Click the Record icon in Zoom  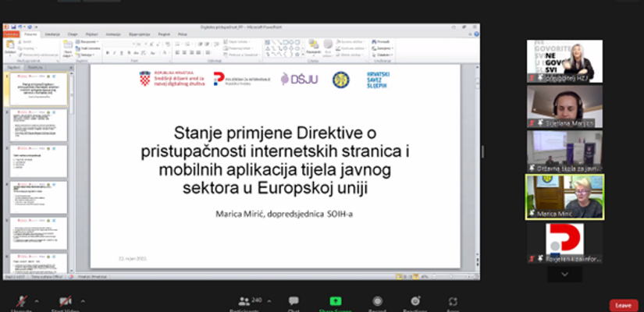378,302
